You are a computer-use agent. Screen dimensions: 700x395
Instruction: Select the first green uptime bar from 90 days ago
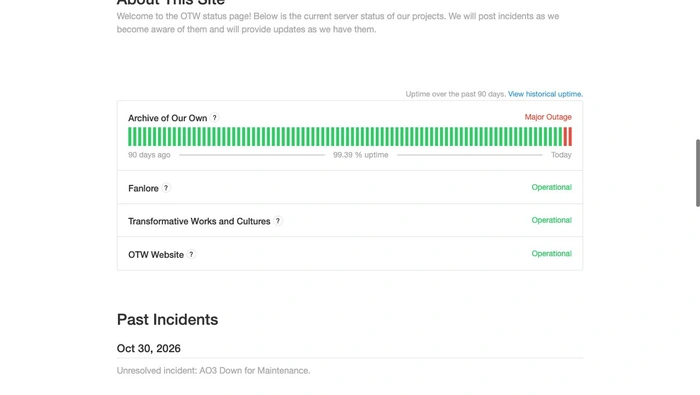pyautogui.click(x=129, y=137)
